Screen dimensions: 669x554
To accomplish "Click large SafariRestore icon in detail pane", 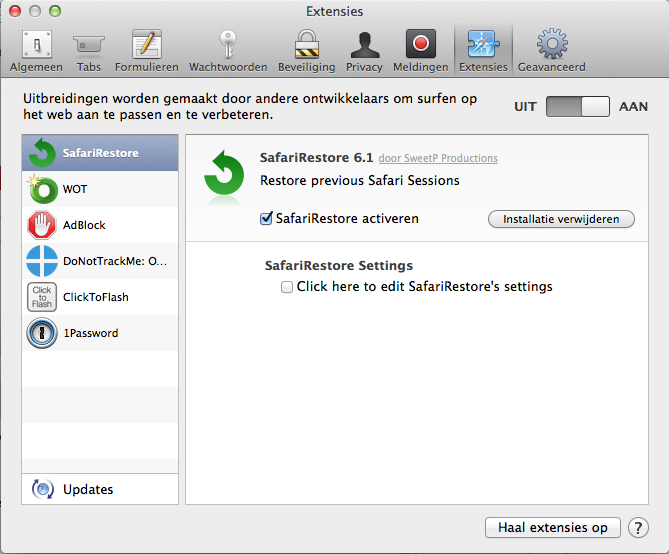I will (x=224, y=175).
